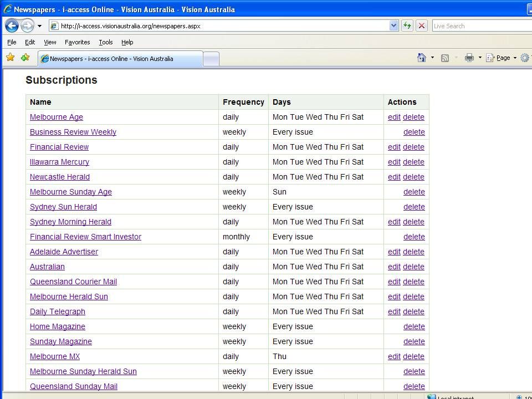Open the Melbourne Herald Sun link
This screenshot has height=399, width=532.
pos(69,296)
